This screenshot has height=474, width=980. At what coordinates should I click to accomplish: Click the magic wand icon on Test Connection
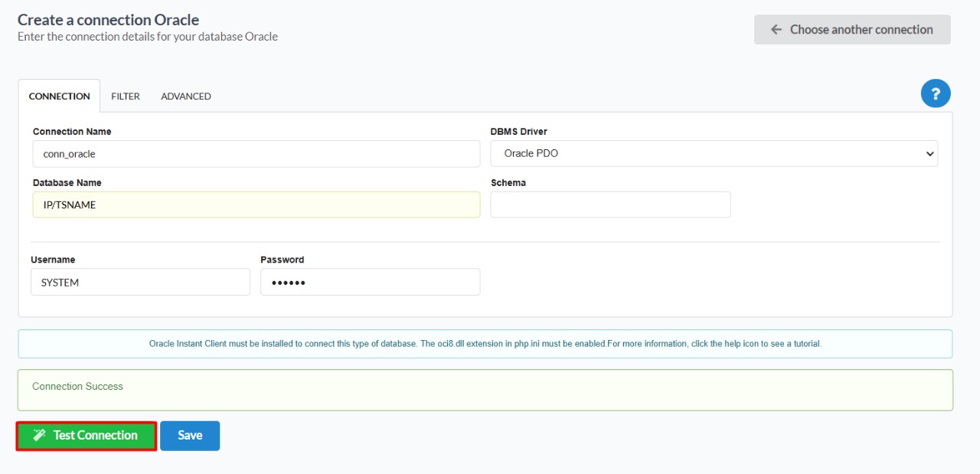(39, 436)
